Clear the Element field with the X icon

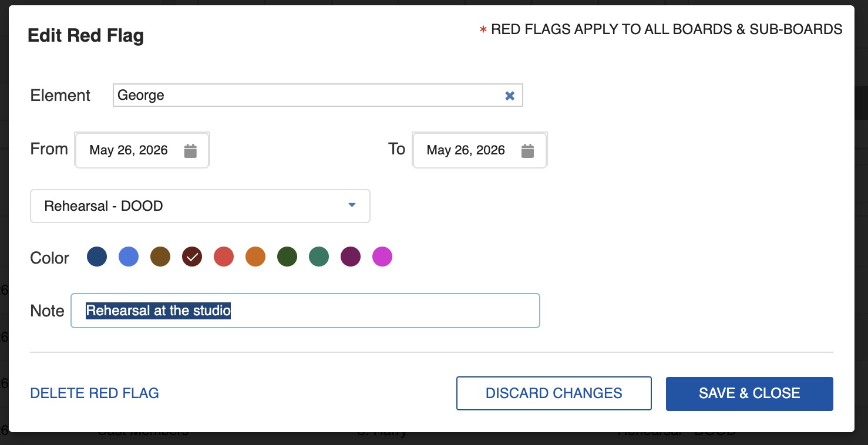click(509, 95)
